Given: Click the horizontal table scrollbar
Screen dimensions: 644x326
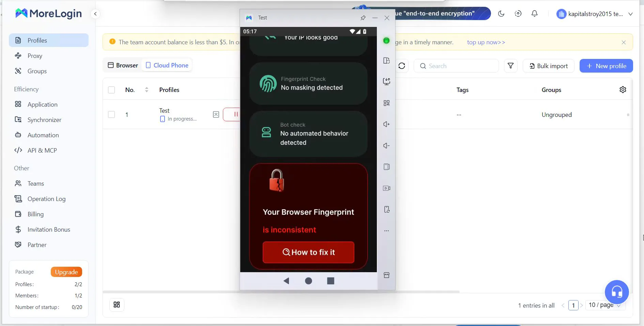Looking at the screenshot, I should click(x=281, y=292).
